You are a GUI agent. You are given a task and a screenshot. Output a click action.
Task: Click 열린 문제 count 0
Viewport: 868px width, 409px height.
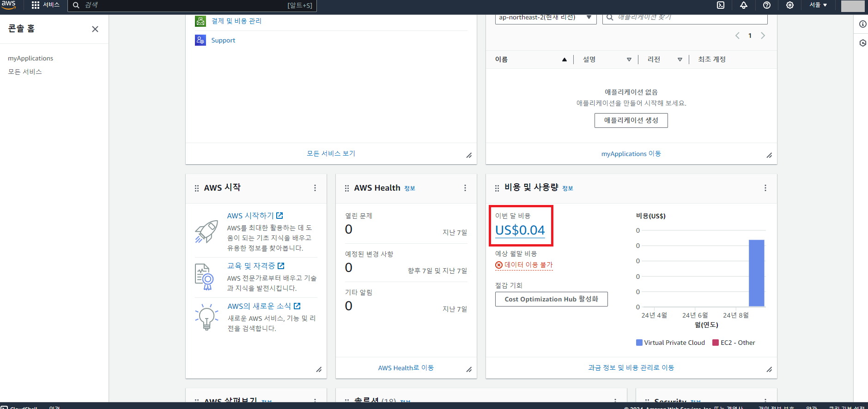[x=349, y=229]
